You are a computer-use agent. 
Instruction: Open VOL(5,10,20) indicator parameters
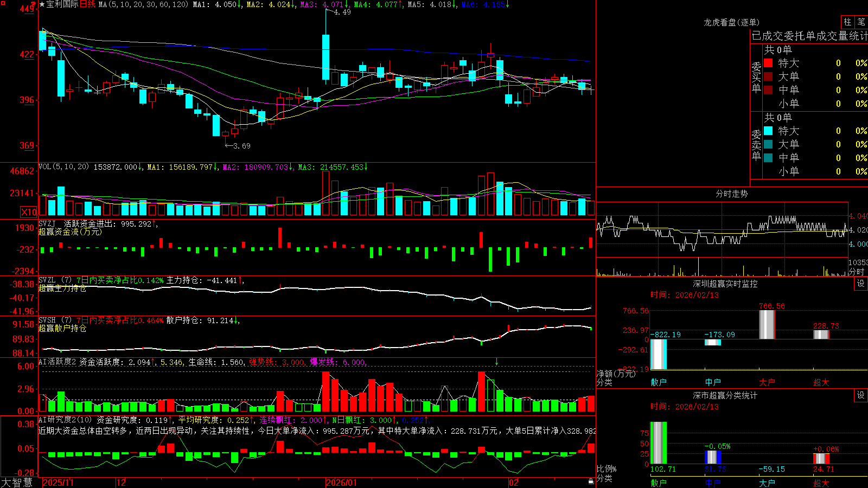(63, 167)
